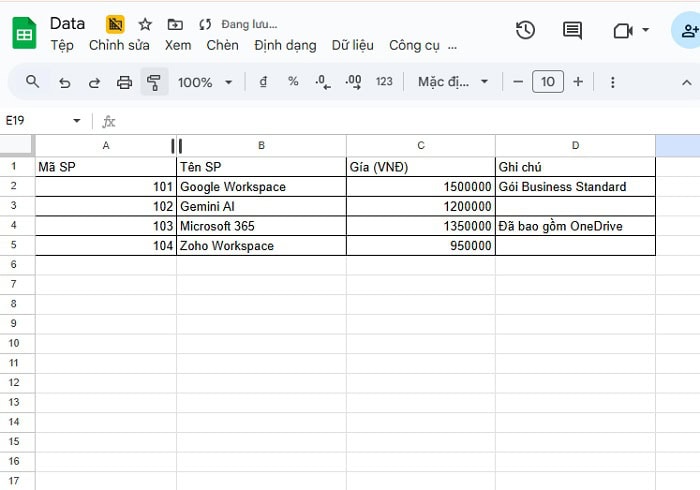Screen dimensions: 700x490
Task: Increase font size with plus button
Action: pyautogui.click(x=578, y=82)
